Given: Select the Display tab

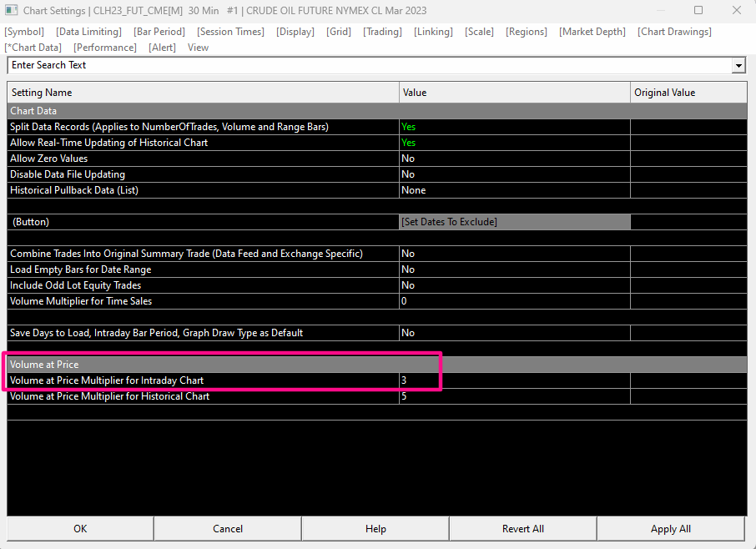Looking at the screenshot, I should 295,32.
